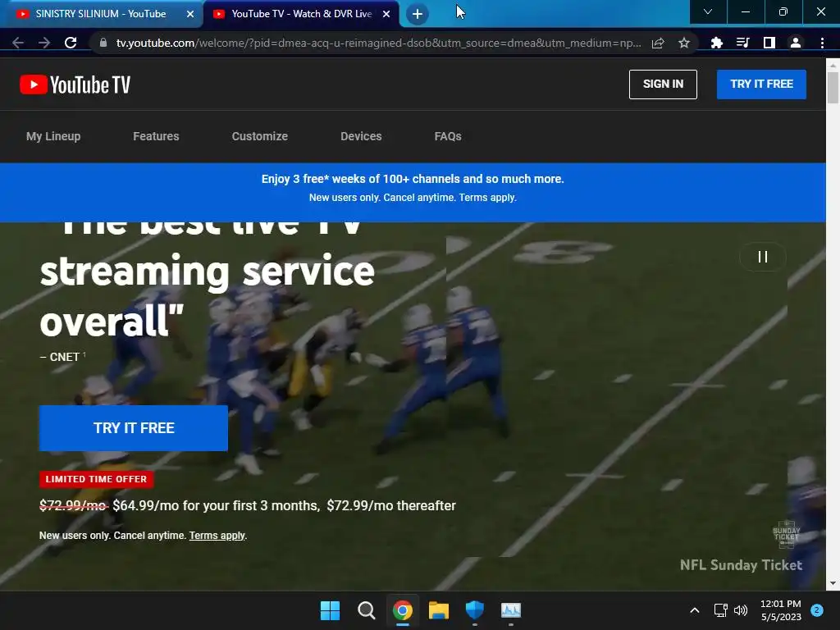Image resolution: width=840 pixels, height=630 pixels.
Task: Click the address bar URL field
Action: 378,43
